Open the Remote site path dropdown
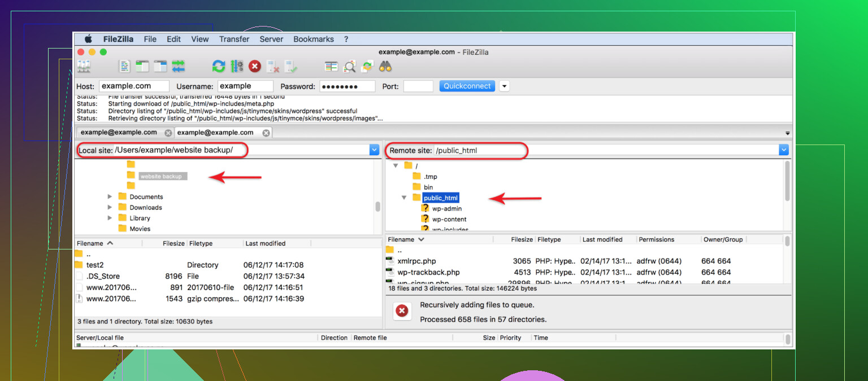 point(783,150)
